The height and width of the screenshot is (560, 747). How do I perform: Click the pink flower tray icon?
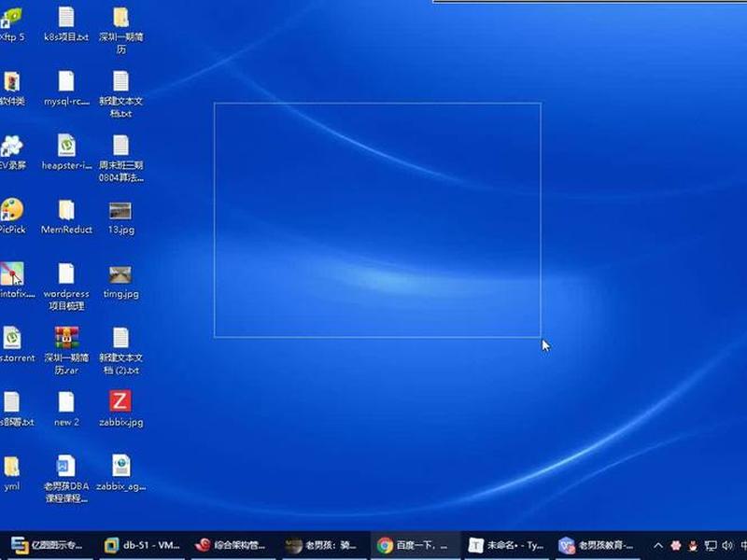(675, 546)
